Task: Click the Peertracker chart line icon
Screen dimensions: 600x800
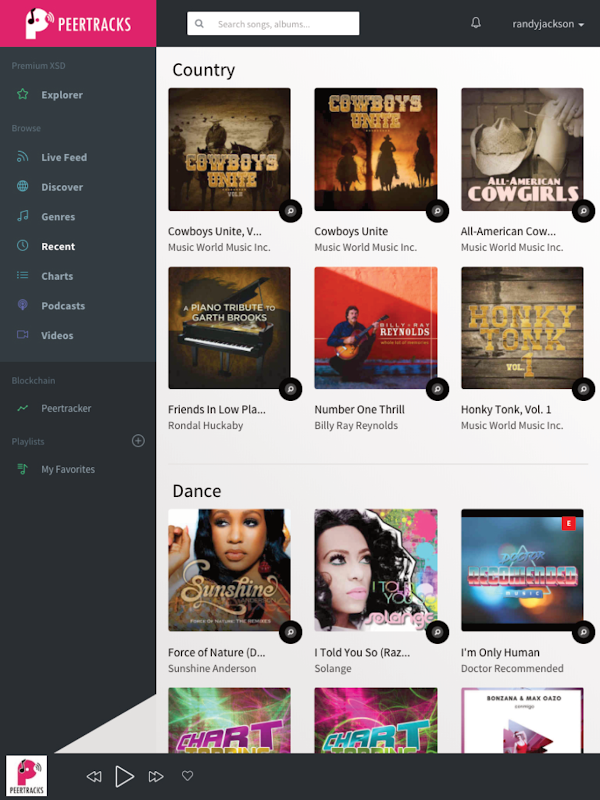Action: pyautogui.click(x=22, y=408)
